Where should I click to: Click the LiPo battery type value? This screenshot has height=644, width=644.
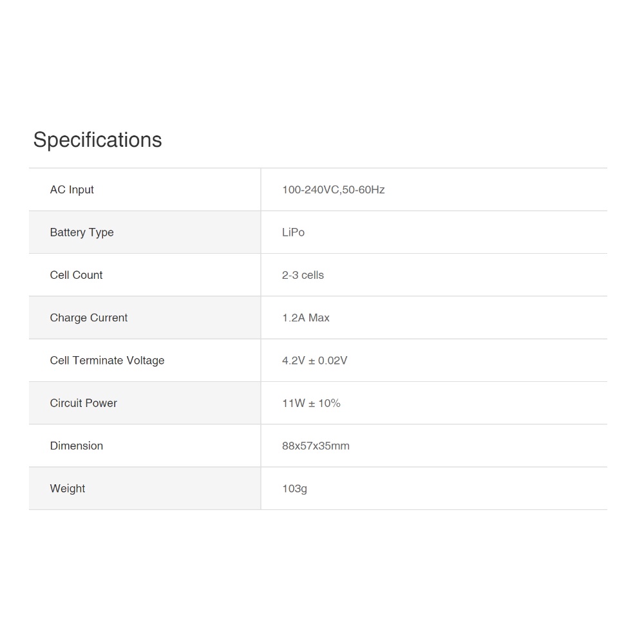(x=293, y=232)
